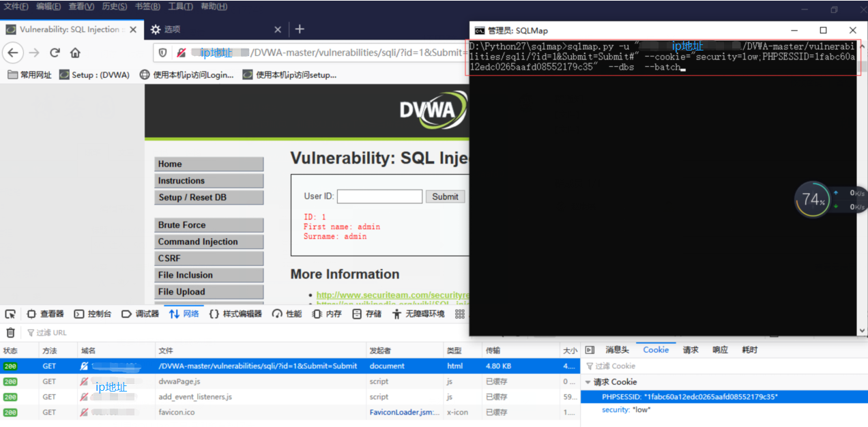Open the 查看(V) menu
The height and width of the screenshot is (427, 868).
coord(81,6)
